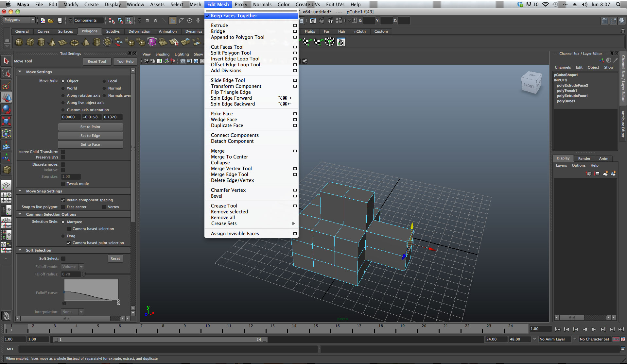Viewport: 627px width, 364px height.
Task: Create a polygon pipe from the shelf
Action: (97, 42)
